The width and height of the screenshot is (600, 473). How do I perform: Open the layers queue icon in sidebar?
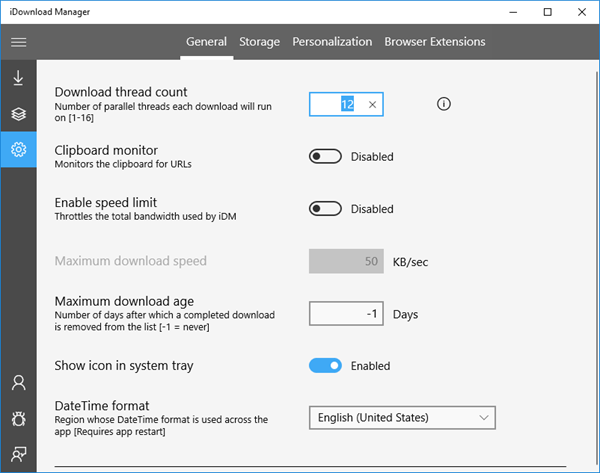point(18,114)
